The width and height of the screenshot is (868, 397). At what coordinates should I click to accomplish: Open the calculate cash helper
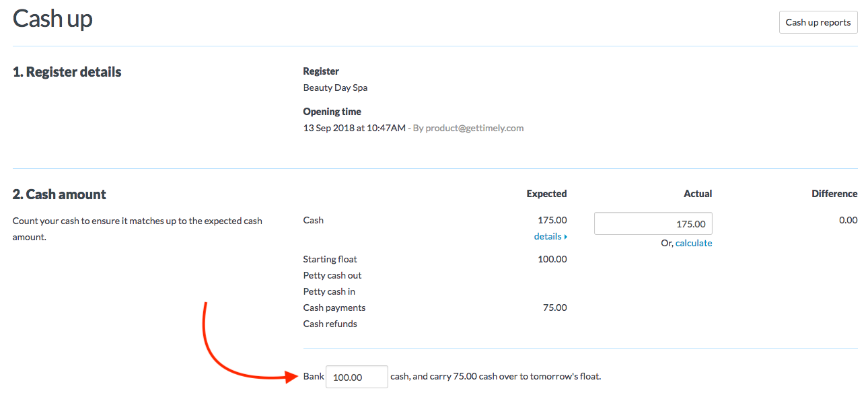[694, 243]
